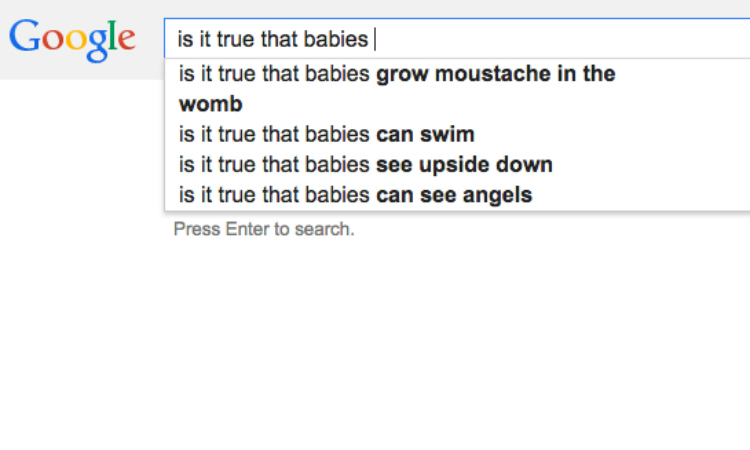Pick the 'see upside down' suggestion
Image resolution: width=750 pixels, height=450 pixels.
pos(457,165)
